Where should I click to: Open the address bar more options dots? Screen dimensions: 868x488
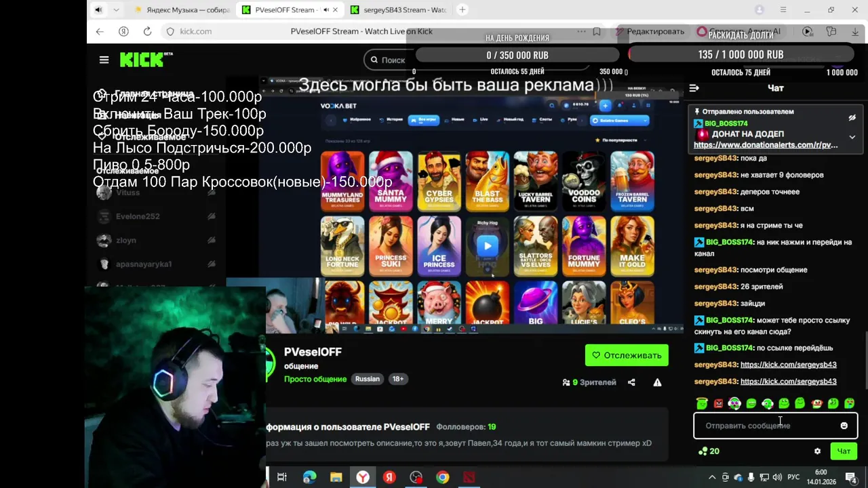pyautogui.click(x=581, y=31)
